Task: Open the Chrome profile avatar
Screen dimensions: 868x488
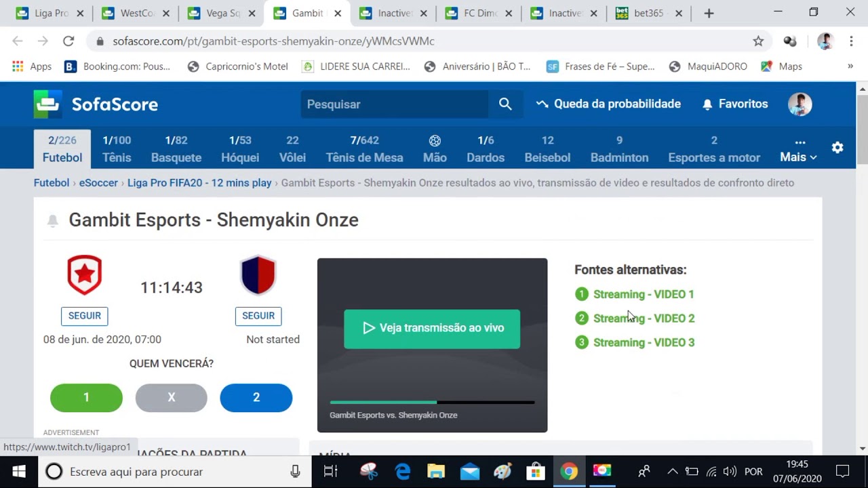Action: [825, 41]
